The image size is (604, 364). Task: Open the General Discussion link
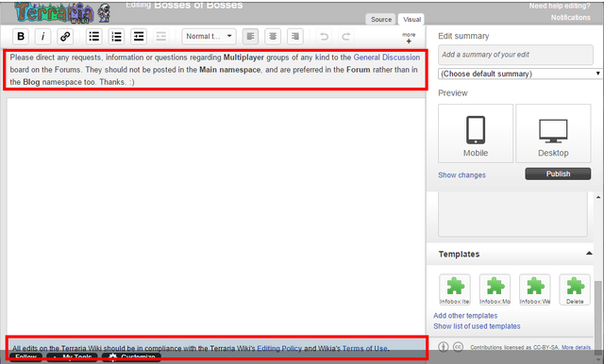387,58
